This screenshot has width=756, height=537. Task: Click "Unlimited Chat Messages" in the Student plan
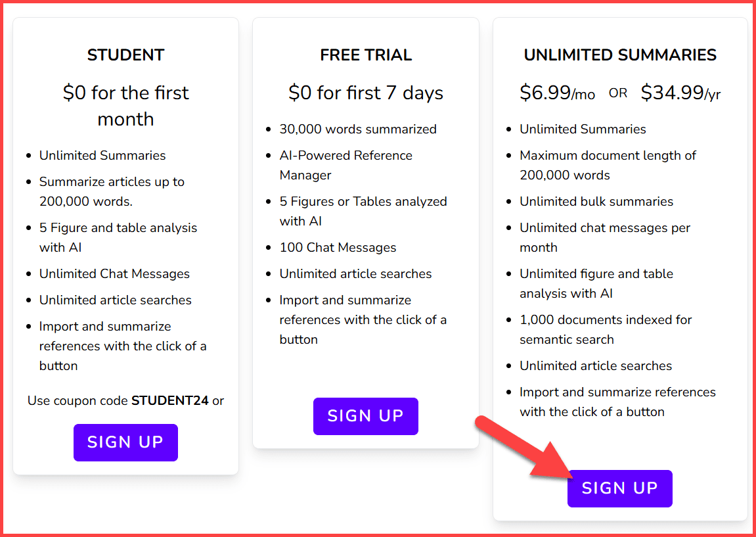114,274
